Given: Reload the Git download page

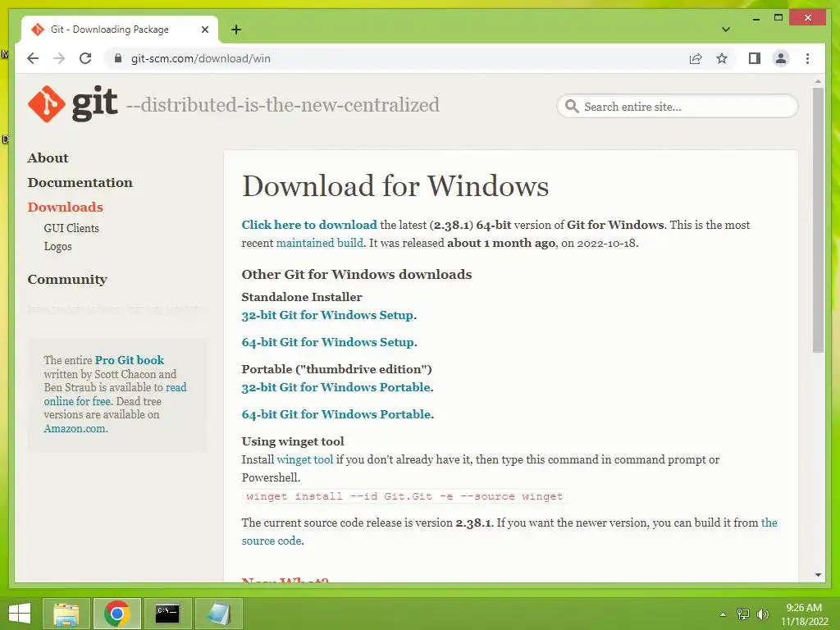Looking at the screenshot, I should click(x=85, y=58).
